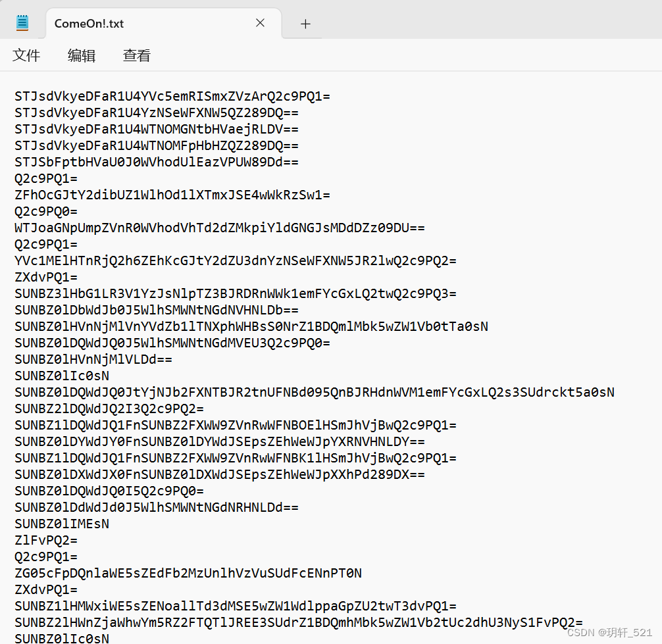Click line starting WTJoaGNpUmpZVnR0WVhod

pos(220,228)
